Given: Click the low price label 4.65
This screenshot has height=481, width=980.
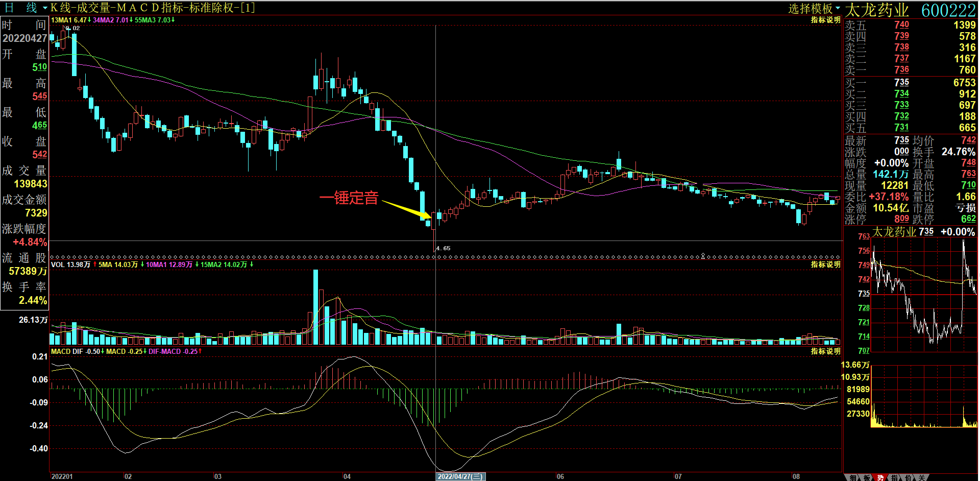Looking at the screenshot, I should 443,248.
